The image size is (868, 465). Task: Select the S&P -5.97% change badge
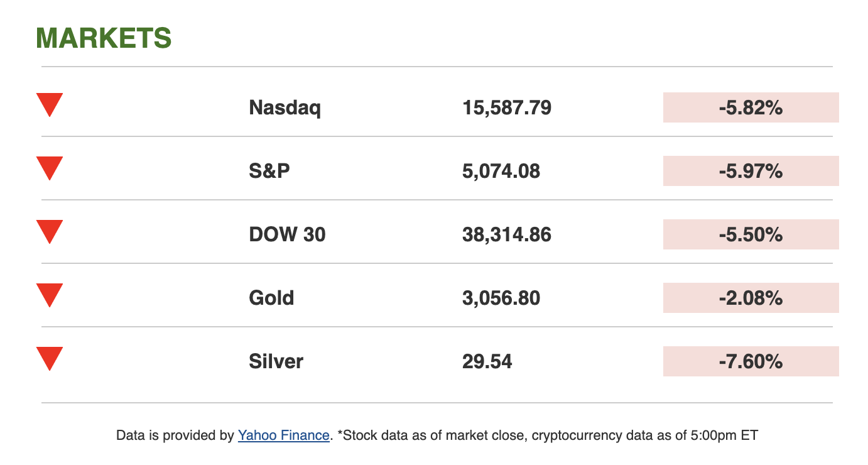coord(751,171)
